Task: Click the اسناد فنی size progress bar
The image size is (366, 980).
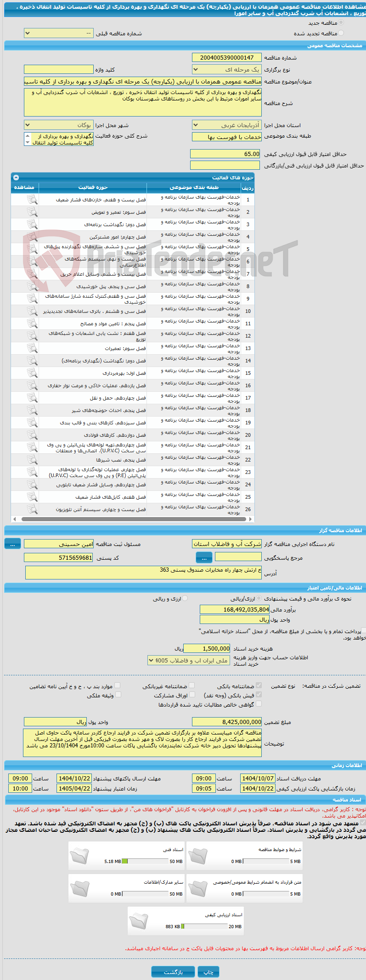Action: [146, 862]
